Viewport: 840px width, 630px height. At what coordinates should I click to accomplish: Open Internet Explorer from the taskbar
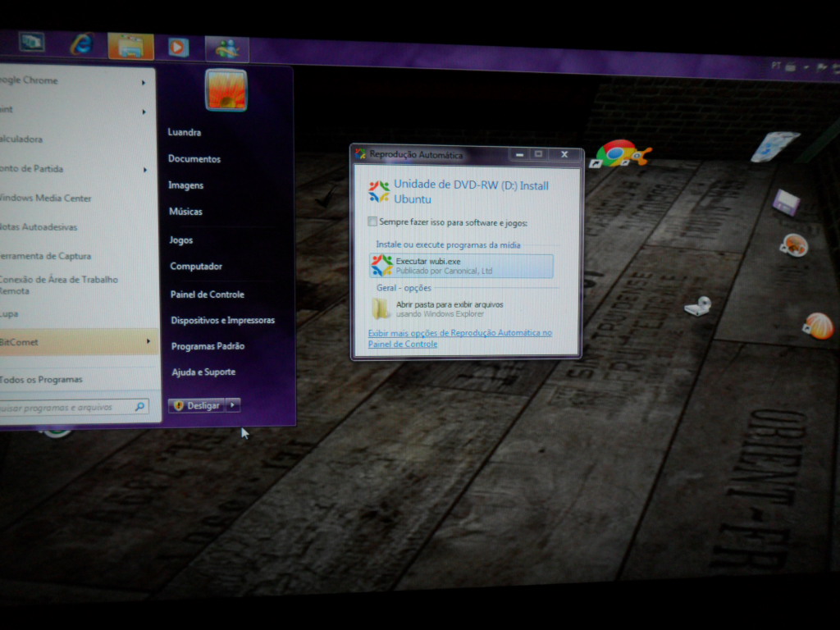click(x=81, y=44)
